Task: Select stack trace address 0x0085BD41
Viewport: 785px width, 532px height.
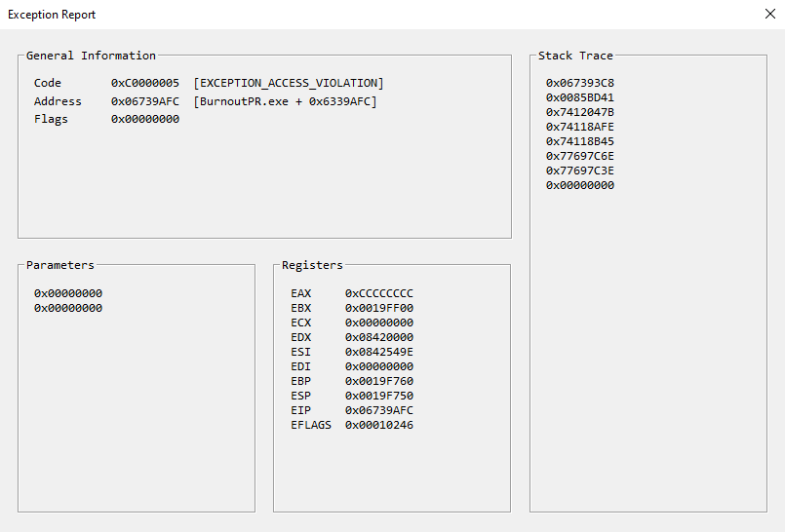Action: [x=579, y=98]
